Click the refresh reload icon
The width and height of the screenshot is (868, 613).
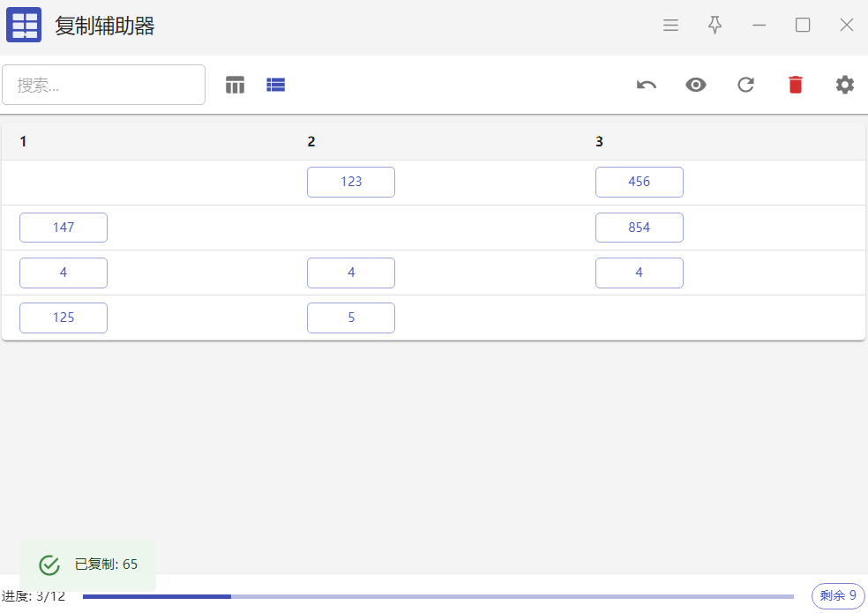[x=745, y=85]
